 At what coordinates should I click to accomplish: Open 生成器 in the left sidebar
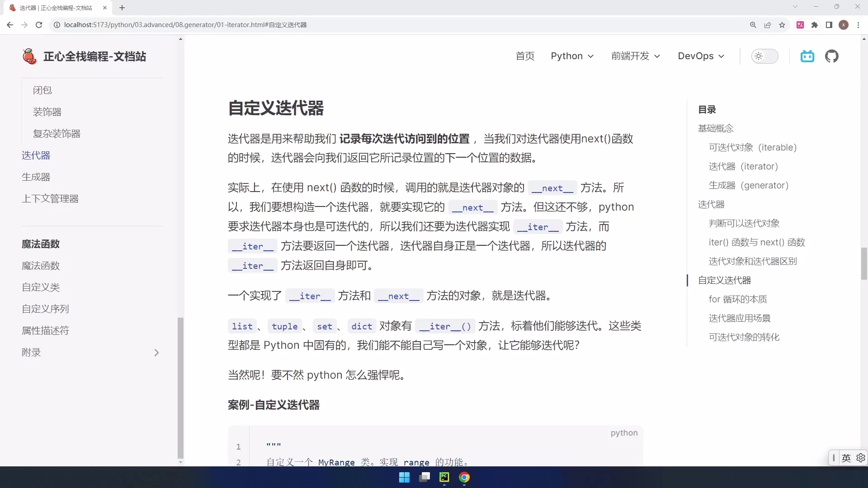[x=36, y=177]
